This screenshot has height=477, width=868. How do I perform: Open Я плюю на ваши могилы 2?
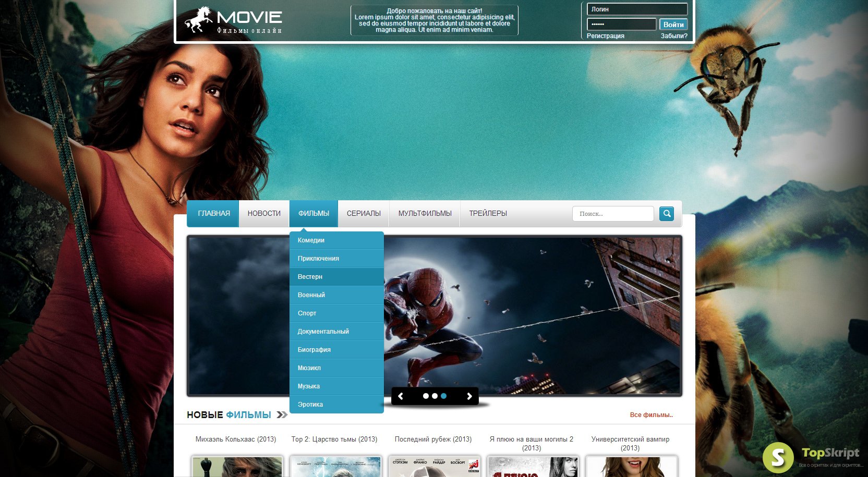[x=532, y=444]
